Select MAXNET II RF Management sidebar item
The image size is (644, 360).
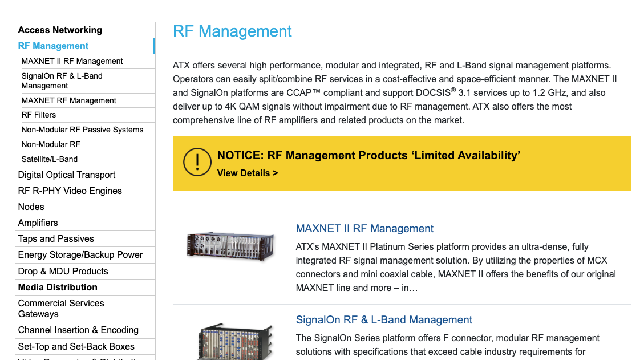click(x=72, y=61)
